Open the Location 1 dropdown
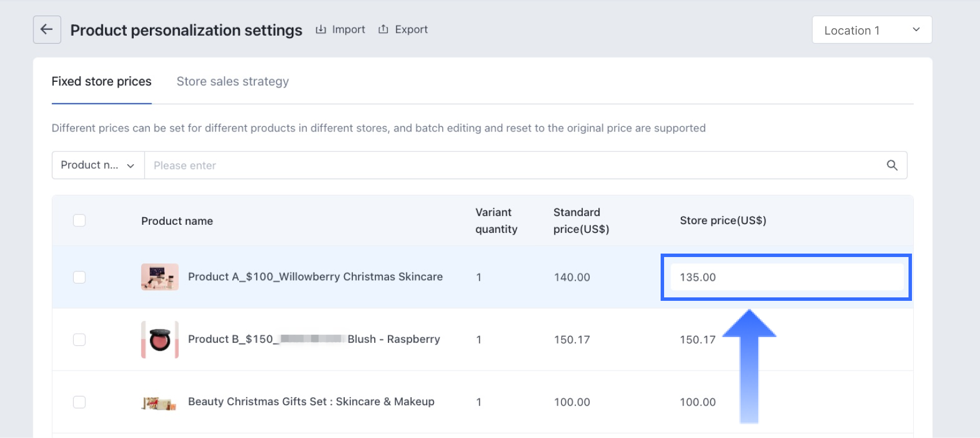980x438 pixels. pos(872,30)
